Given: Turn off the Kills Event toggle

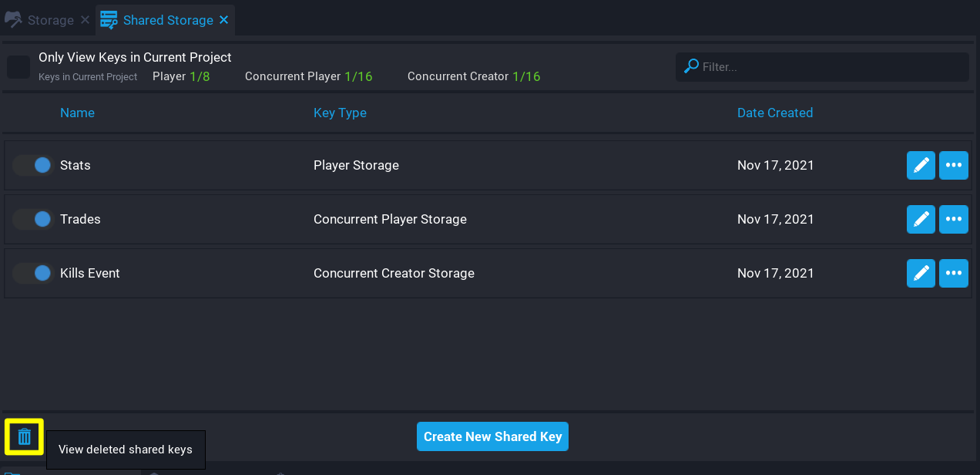Looking at the screenshot, I should pyautogui.click(x=32, y=273).
